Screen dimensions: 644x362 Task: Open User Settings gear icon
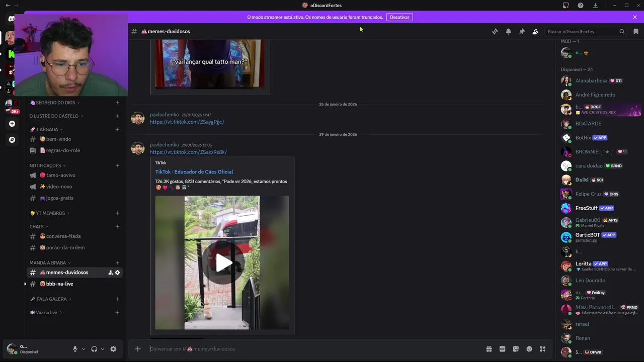tap(113, 349)
